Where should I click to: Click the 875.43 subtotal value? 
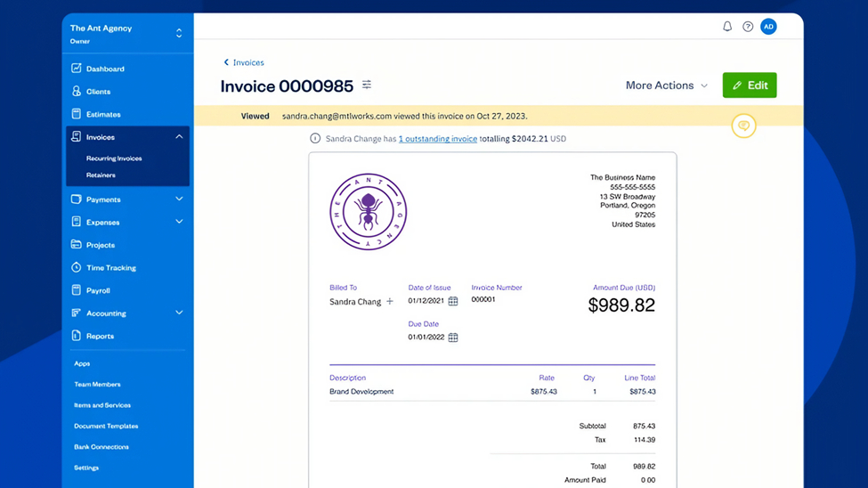pos(644,426)
